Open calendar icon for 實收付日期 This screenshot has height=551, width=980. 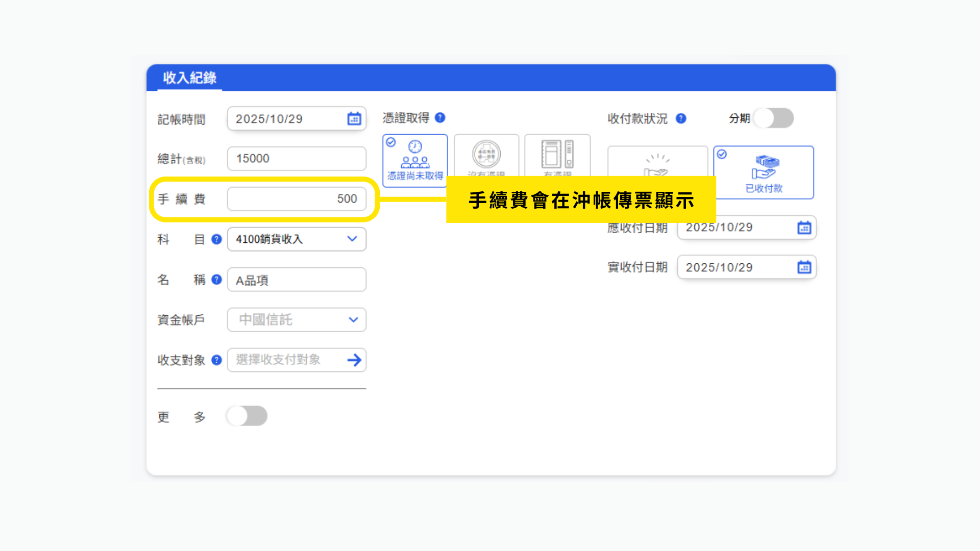(804, 267)
